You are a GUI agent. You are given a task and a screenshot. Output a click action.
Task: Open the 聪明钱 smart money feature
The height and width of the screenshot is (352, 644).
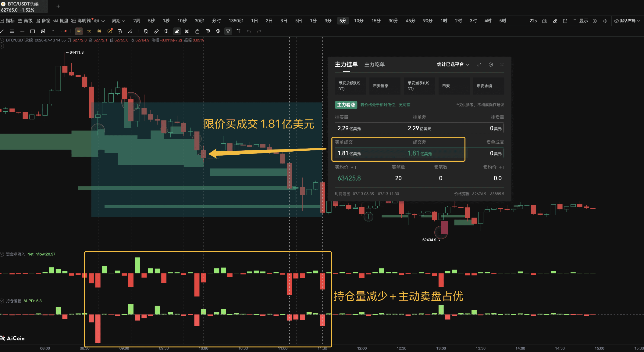point(81,21)
